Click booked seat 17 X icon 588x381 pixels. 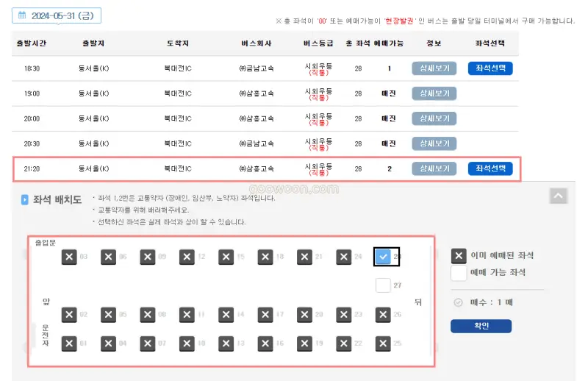(265, 315)
